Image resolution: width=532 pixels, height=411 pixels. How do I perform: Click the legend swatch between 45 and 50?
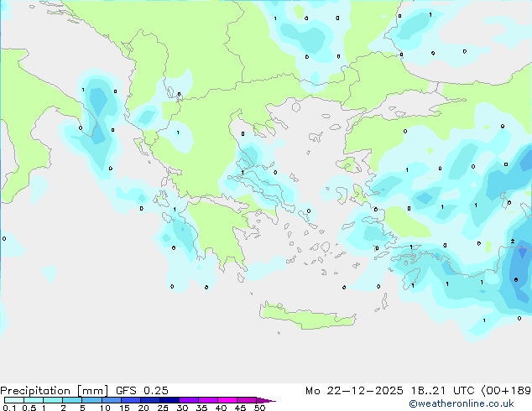247,400
